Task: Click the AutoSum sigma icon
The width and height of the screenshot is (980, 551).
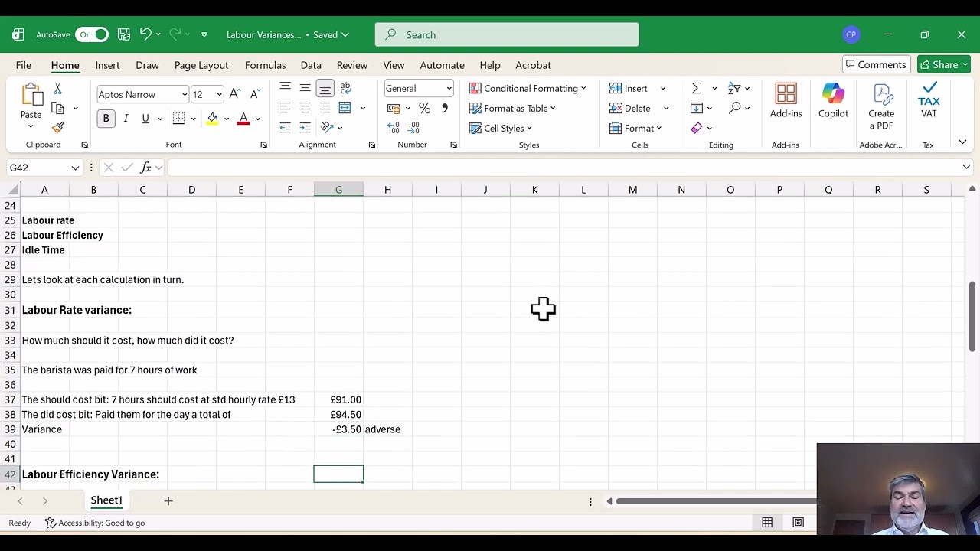Action: coord(697,88)
